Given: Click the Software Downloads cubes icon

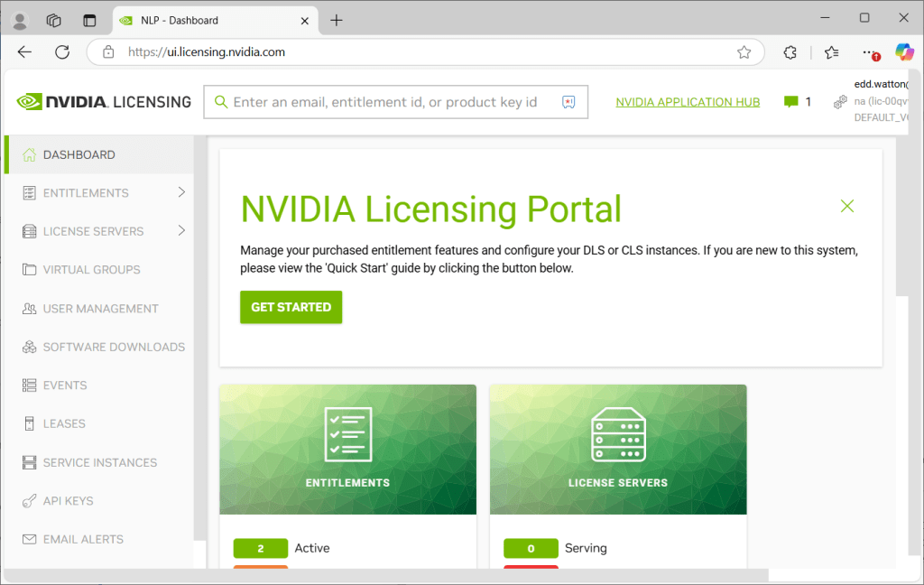Looking at the screenshot, I should click(x=29, y=348).
